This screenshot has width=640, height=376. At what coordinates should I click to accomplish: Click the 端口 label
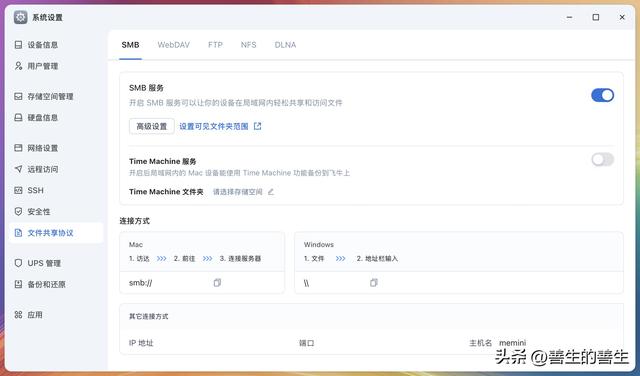point(307,343)
